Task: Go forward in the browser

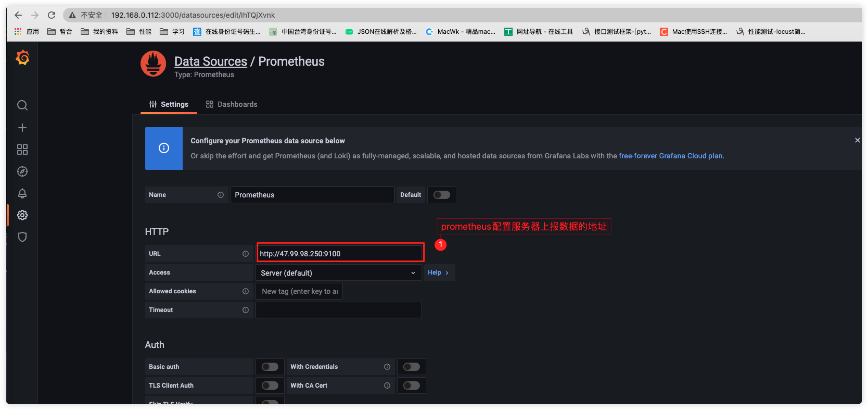Action: click(35, 15)
